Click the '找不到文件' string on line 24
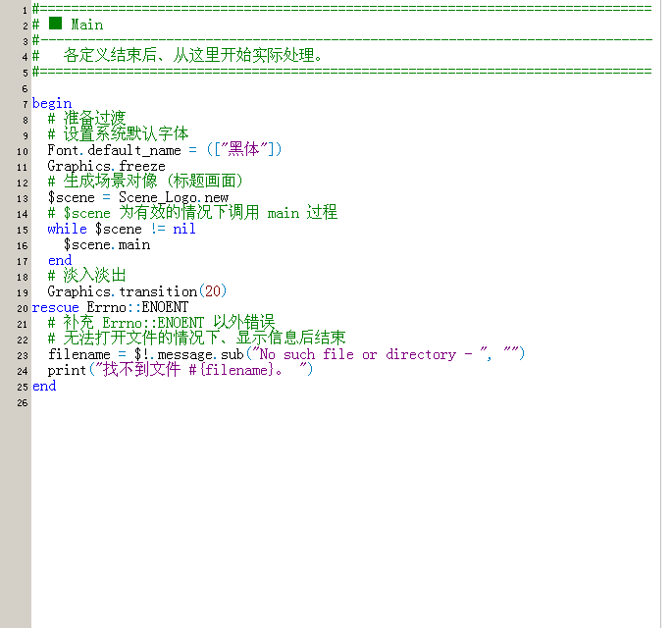Viewport: 672px width, 628px height. [141, 370]
